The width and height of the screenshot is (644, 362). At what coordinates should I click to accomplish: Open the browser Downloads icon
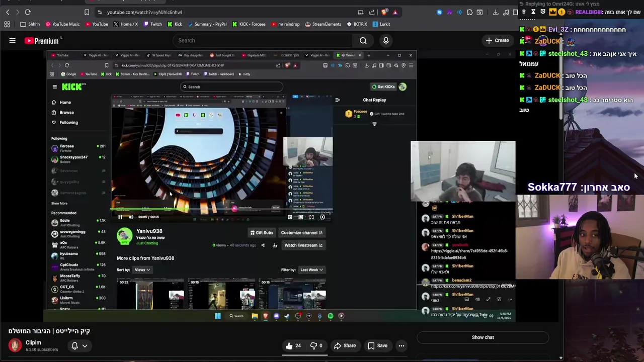(x=496, y=12)
